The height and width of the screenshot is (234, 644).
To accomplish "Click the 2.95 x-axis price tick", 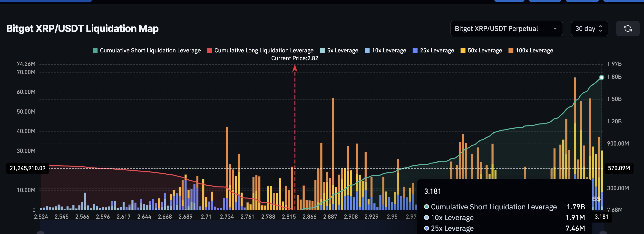I will 392,217.
